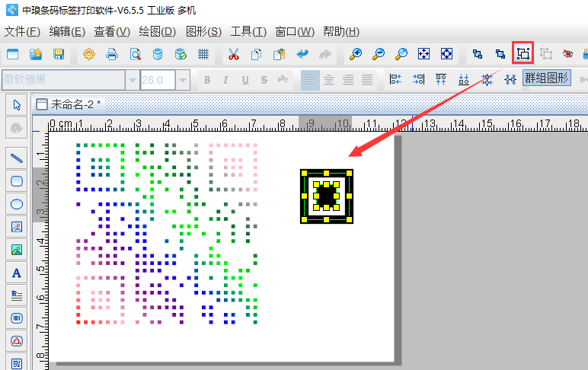Image resolution: width=588 pixels, height=370 pixels.
Task: Open the 文件(F) menu
Action: click(22, 32)
